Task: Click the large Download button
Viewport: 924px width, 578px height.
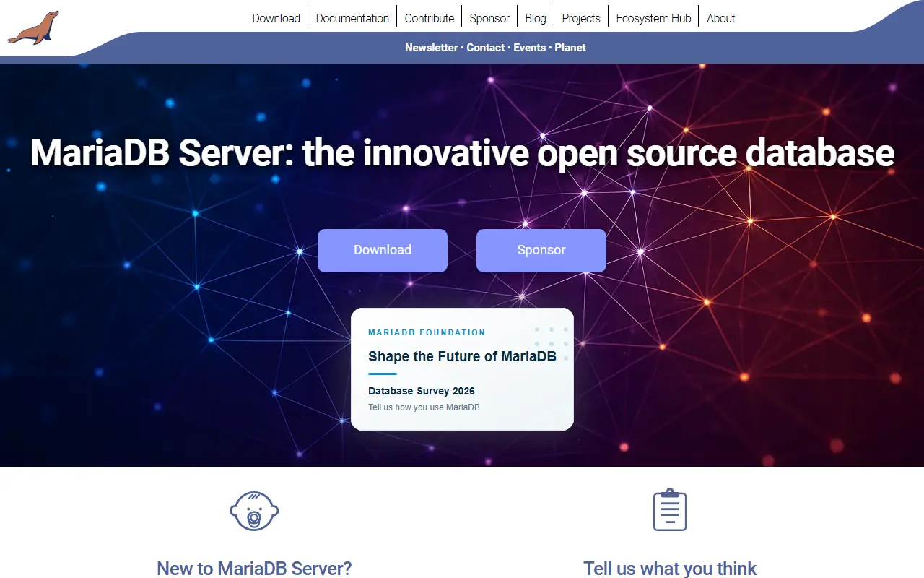Action: [x=383, y=251]
